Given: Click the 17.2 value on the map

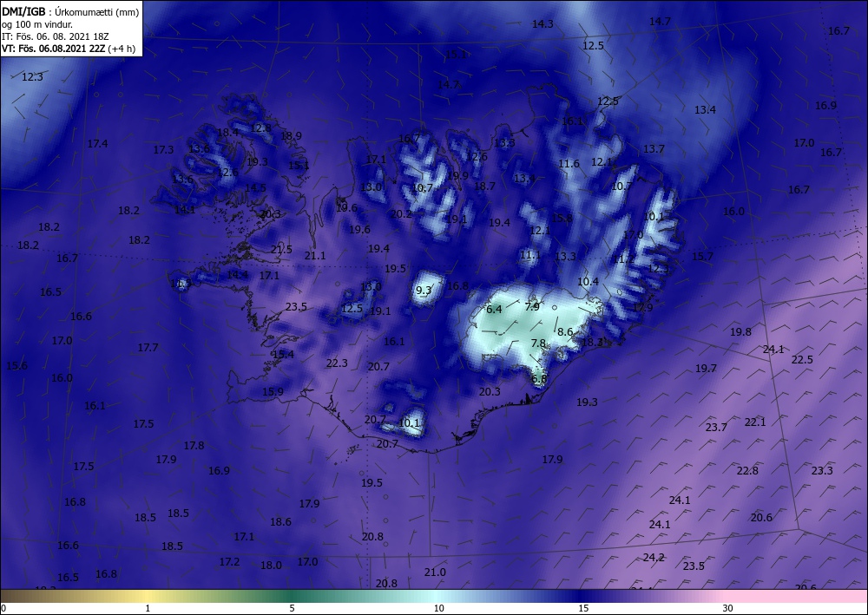Looking at the screenshot, I should pos(229,562).
